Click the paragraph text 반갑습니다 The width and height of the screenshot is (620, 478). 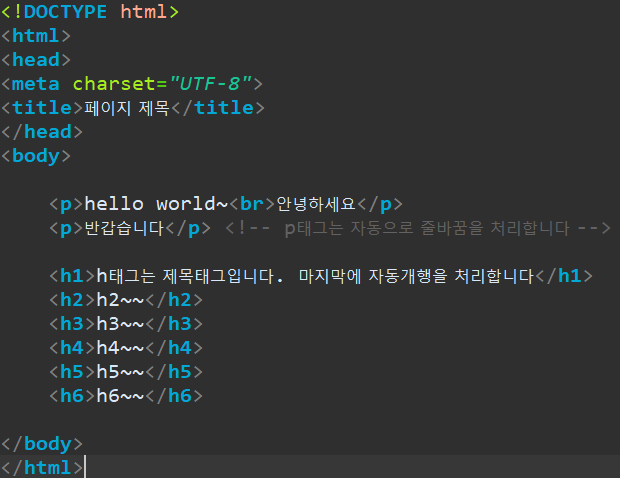pyautogui.click(x=124, y=228)
